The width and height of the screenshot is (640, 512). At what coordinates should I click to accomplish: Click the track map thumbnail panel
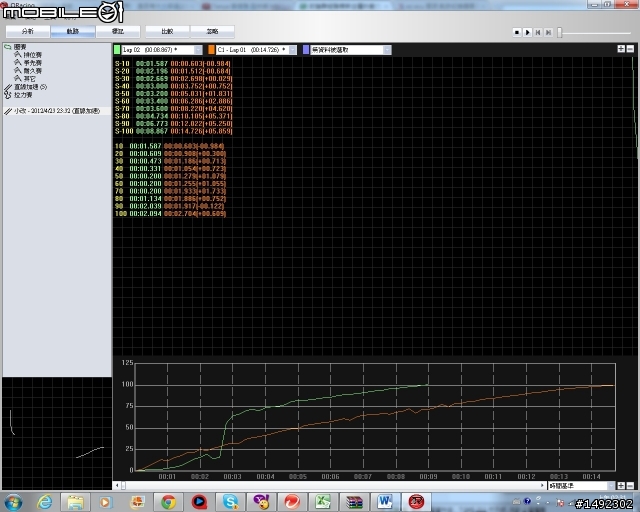57,433
